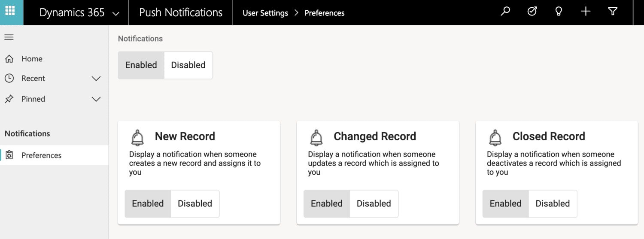The image size is (644, 239).
Task: Click the New Record bell icon
Action: pyautogui.click(x=137, y=138)
